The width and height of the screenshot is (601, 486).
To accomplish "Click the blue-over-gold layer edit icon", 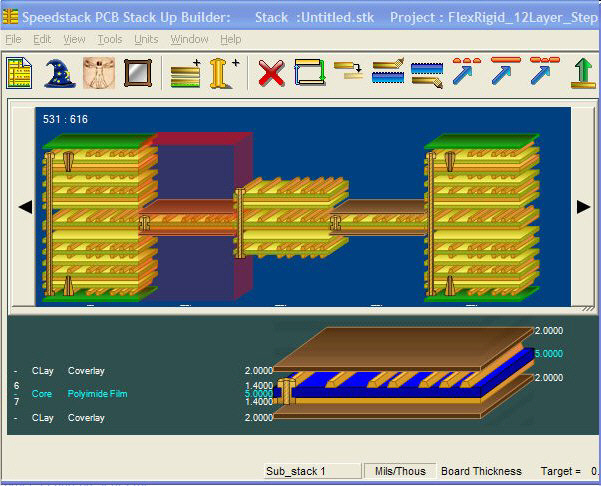I will 427,75.
